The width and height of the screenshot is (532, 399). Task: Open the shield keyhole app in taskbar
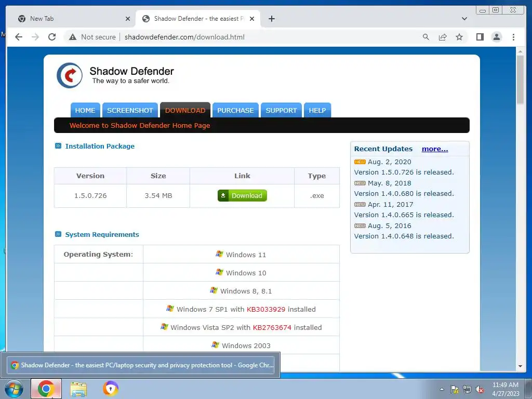111,389
